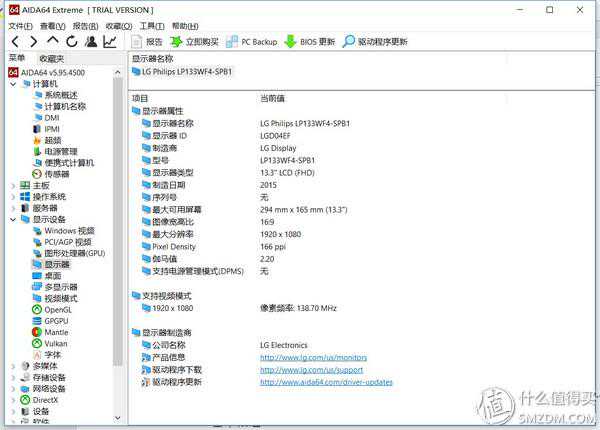Open the aida64.com driver-updates link
This screenshot has width=600, height=430.
pos(326,382)
